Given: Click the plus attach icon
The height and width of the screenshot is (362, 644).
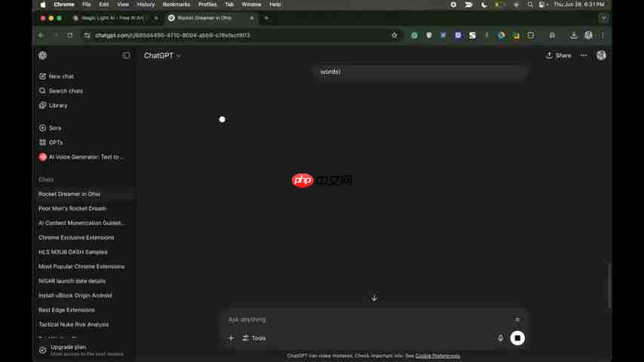Looking at the screenshot, I should pyautogui.click(x=231, y=338).
